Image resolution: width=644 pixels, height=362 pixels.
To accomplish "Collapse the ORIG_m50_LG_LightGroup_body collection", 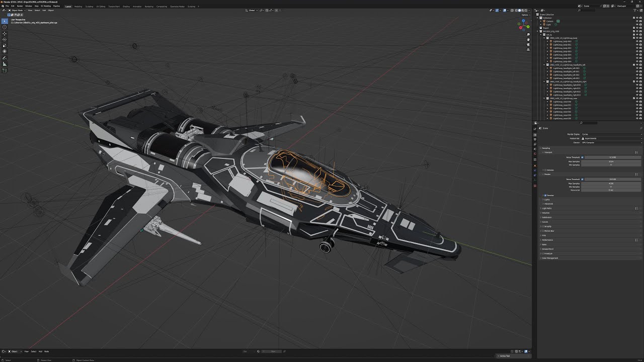I will pos(544,38).
